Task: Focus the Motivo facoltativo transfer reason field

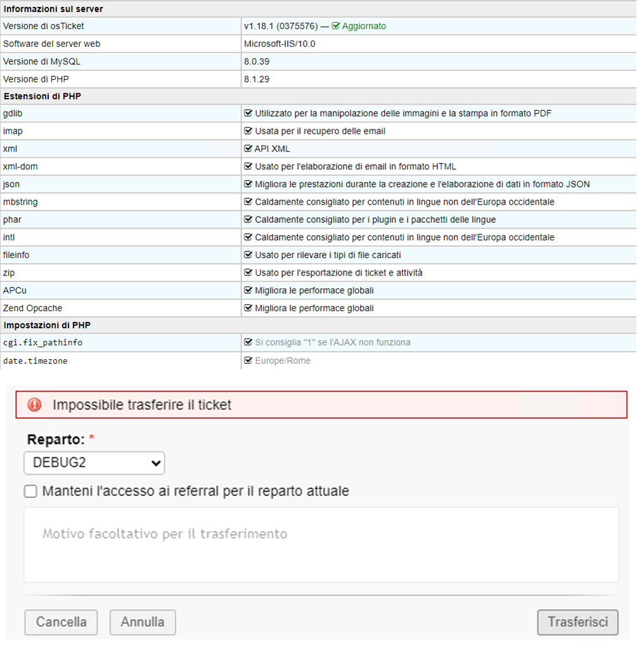Action: pyautogui.click(x=321, y=545)
